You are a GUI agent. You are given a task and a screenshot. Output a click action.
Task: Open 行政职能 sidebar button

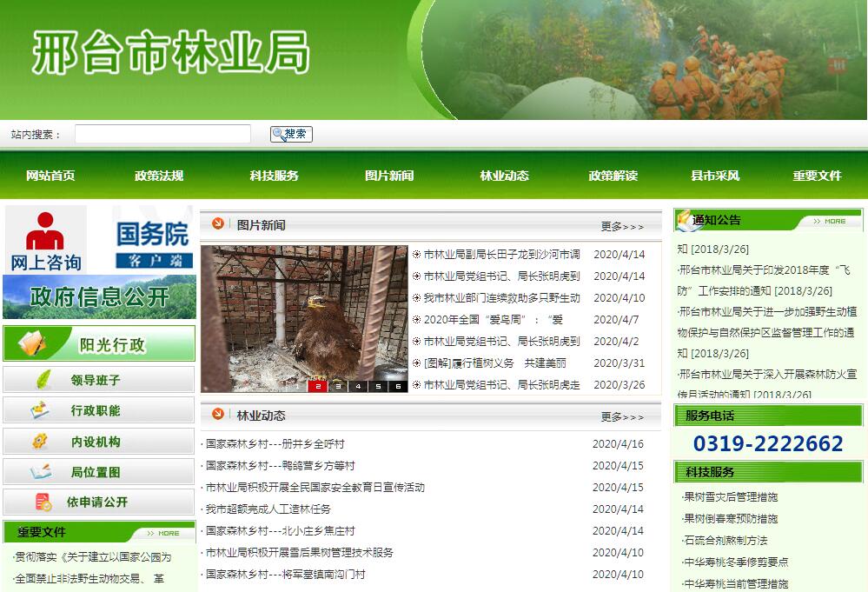point(99,410)
